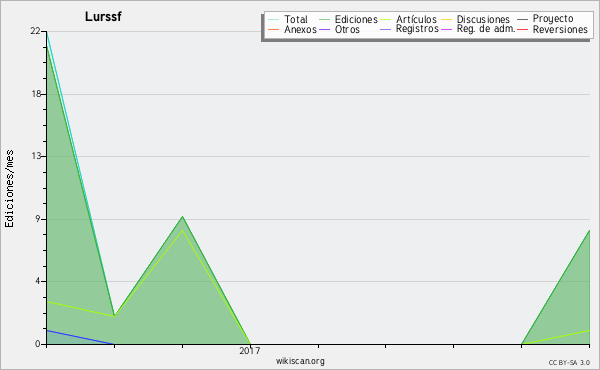Click the Ediciones/mes axis label
This screenshot has height=370, width=600.
tap(9, 189)
